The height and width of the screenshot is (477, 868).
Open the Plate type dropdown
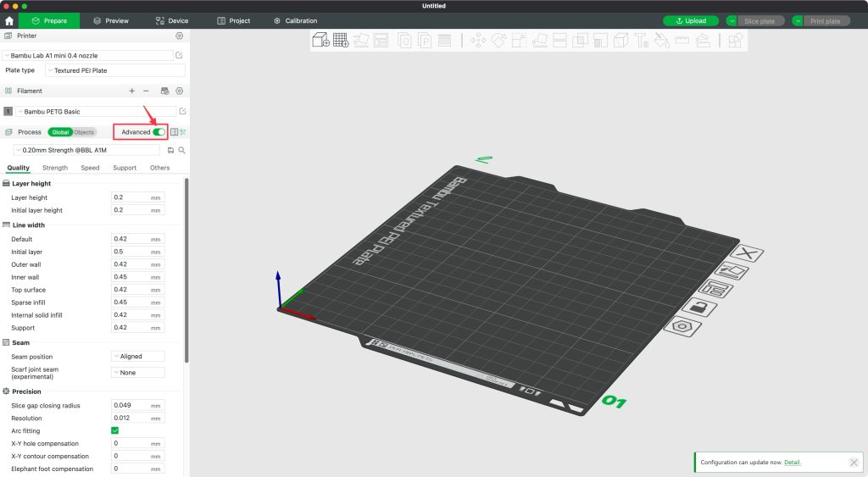[x=114, y=70]
